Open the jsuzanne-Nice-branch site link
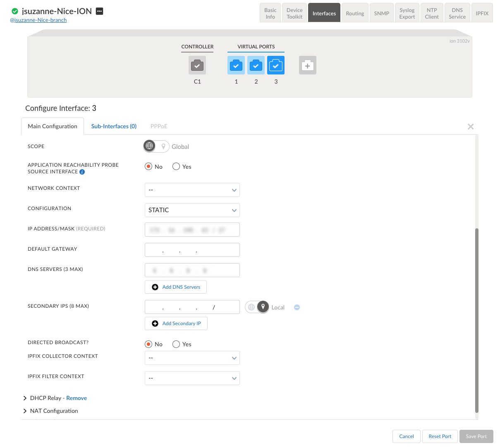Screen dimensions: 500x448 click(37, 20)
